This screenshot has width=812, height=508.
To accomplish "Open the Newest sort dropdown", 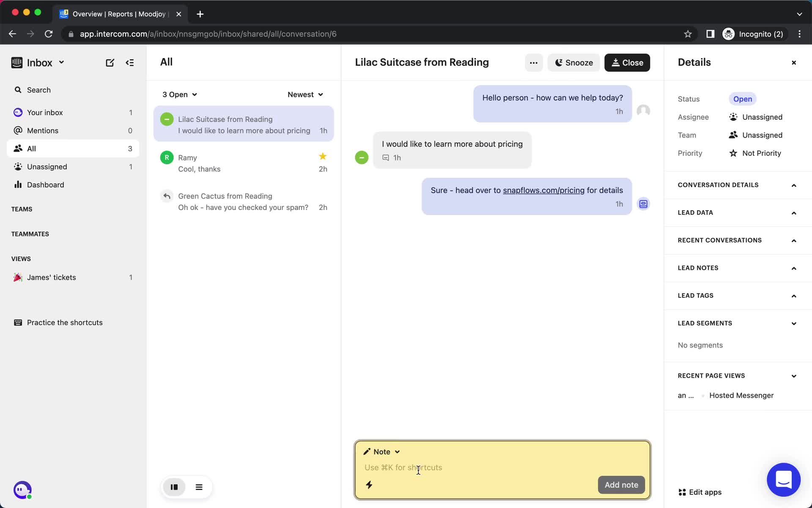I will point(305,94).
